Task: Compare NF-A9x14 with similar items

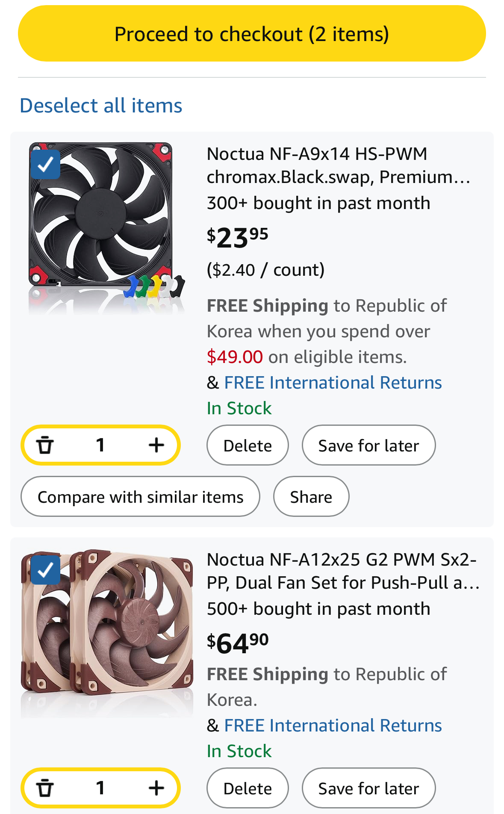Action: [140, 497]
